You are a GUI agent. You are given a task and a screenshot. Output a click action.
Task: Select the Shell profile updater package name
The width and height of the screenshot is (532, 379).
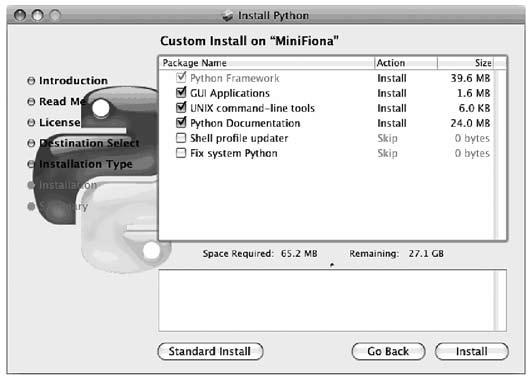point(239,138)
